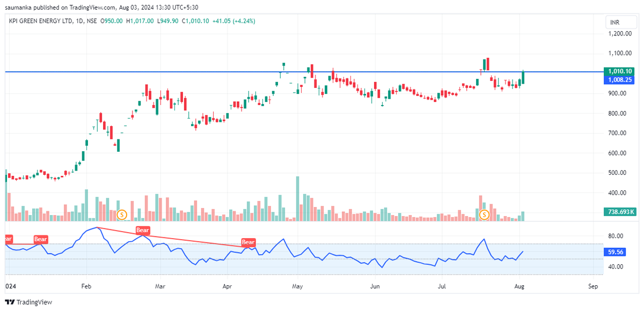This screenshot has height=311, width=644.
Task: Click the Jun label on the time axis
Action: 375,286
